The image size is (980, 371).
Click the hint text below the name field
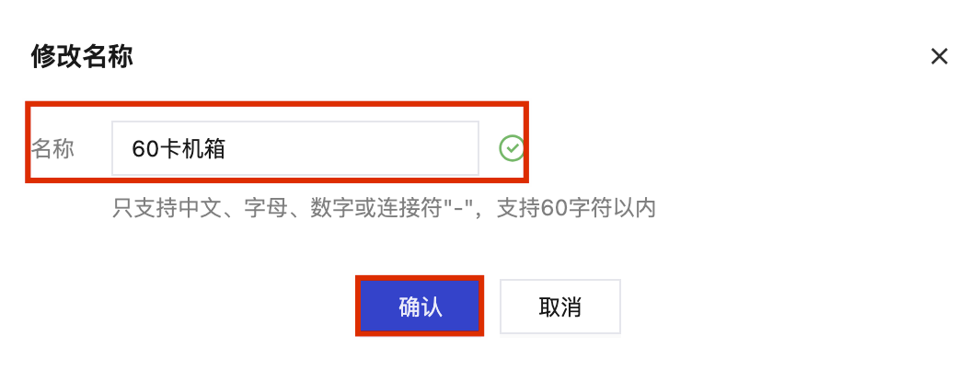(x=384, y=208)
